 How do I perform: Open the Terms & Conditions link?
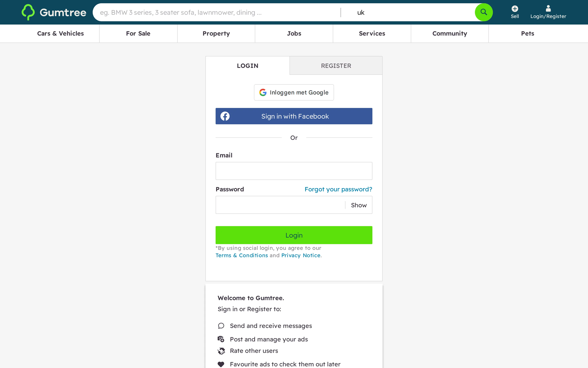click(242, 255)
